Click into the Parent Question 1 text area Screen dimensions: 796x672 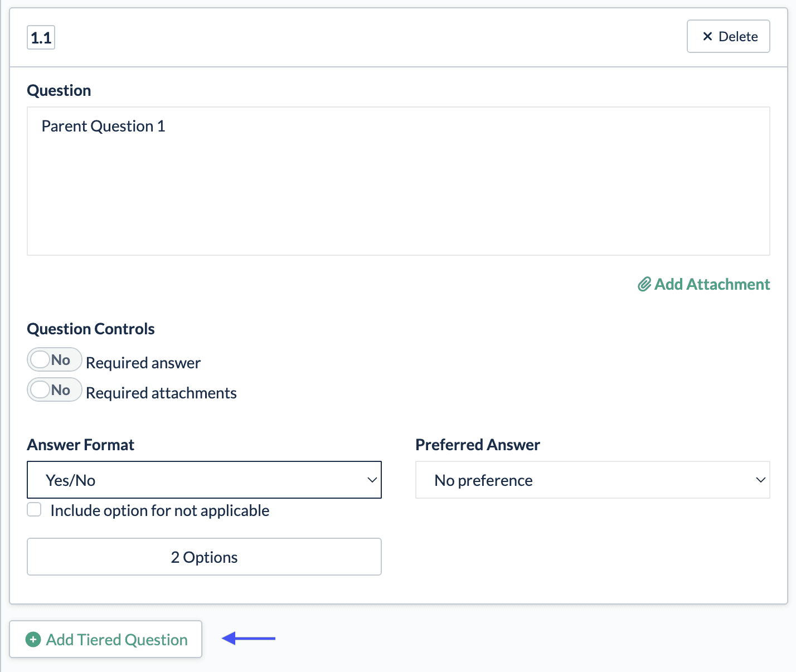point(398,181)
